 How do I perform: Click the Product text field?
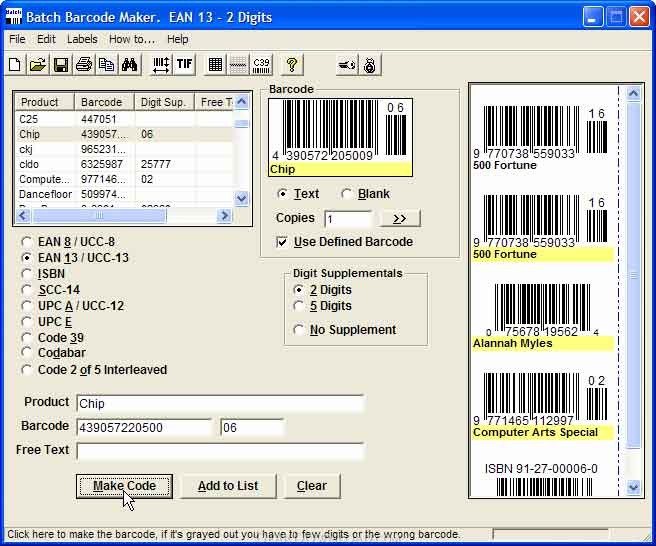220,404
